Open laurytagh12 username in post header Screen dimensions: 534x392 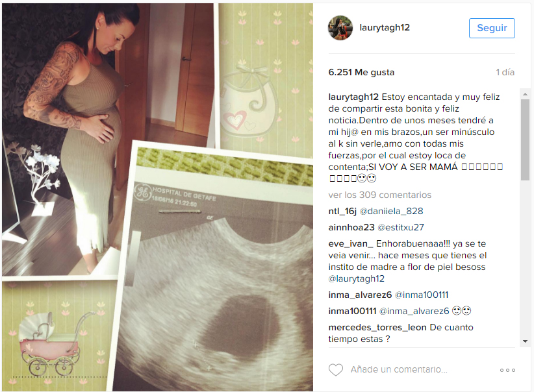pos(385,27)
